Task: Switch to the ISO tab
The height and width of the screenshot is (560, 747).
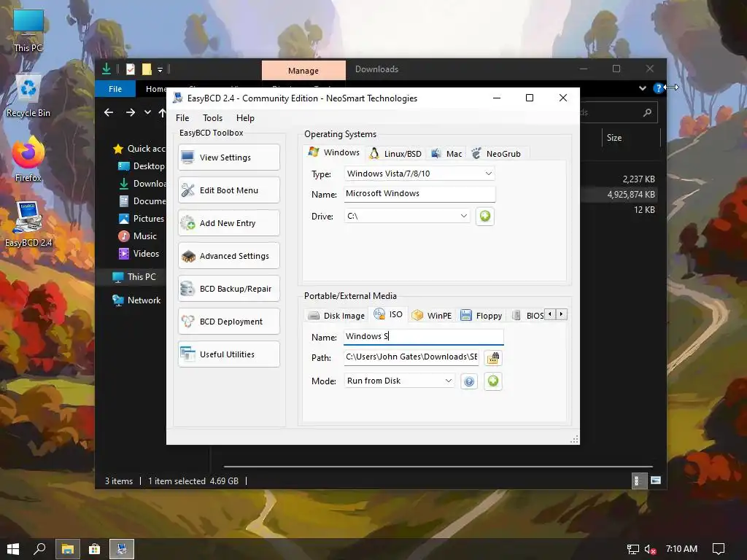Action: coord(388,314)
